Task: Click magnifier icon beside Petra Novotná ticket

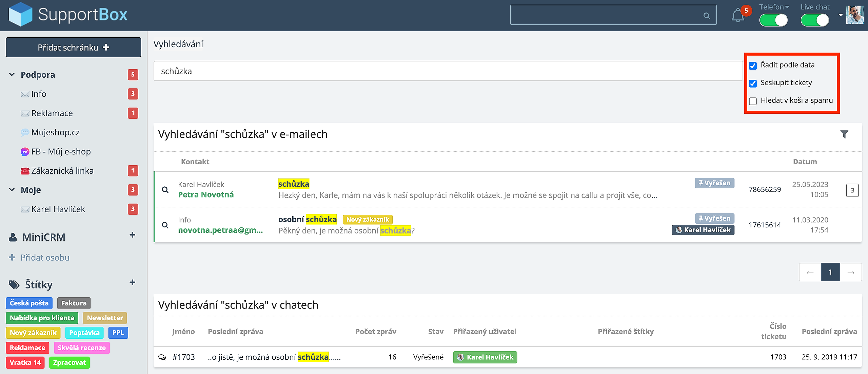Action: (x=165, y=190)
